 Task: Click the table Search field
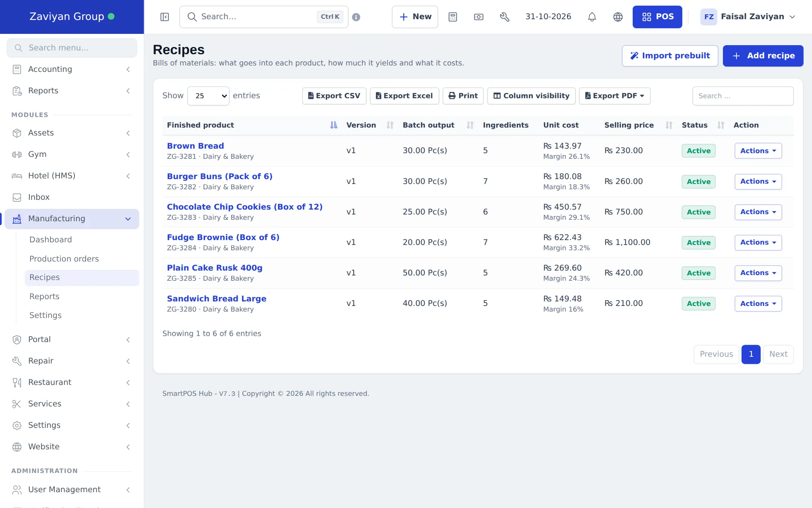(743, 96)
